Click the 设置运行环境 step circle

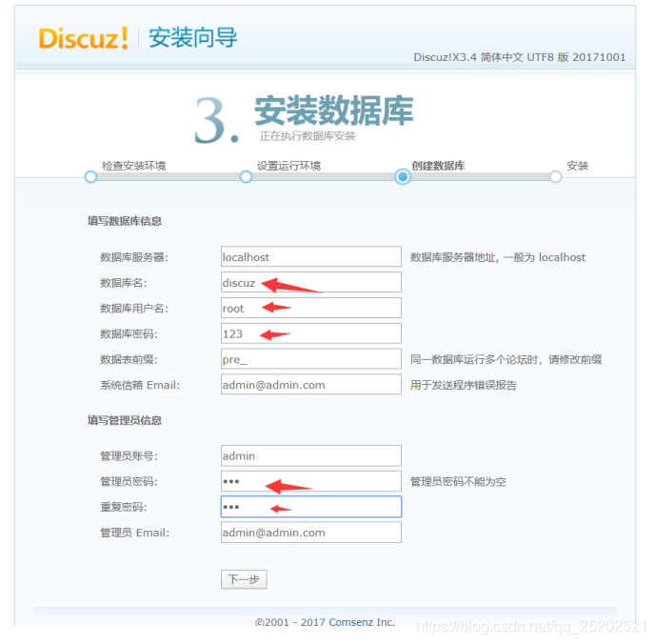(x=246, y=177)
